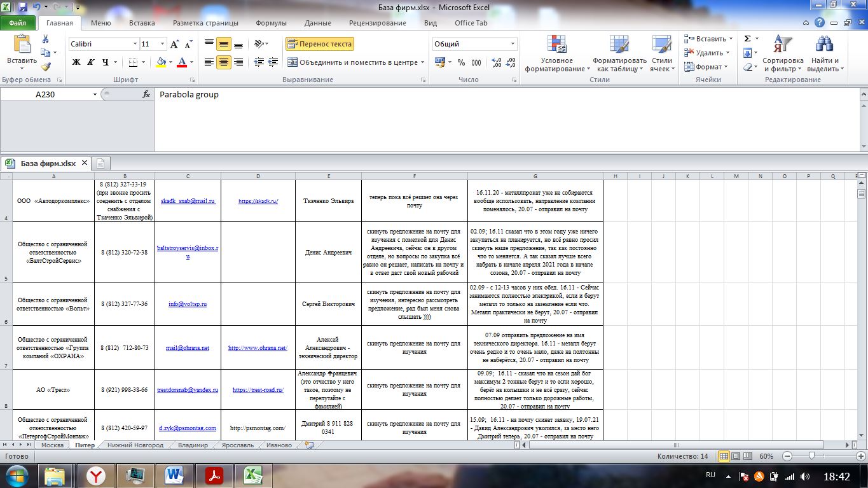Screen dimensions: 868x488
Task: Switch to Данные ribbon tab
Action: 317,23
